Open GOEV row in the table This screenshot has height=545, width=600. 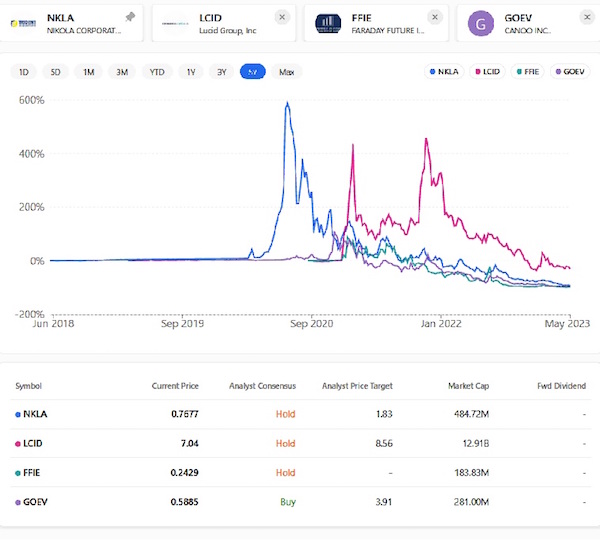click(x=301, y=502)
